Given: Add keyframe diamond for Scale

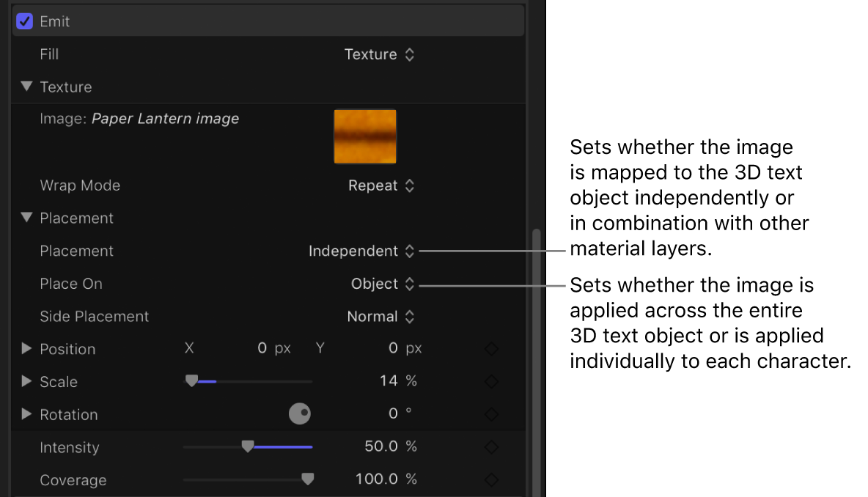Looking at the screenshot, I should point(491,381).
